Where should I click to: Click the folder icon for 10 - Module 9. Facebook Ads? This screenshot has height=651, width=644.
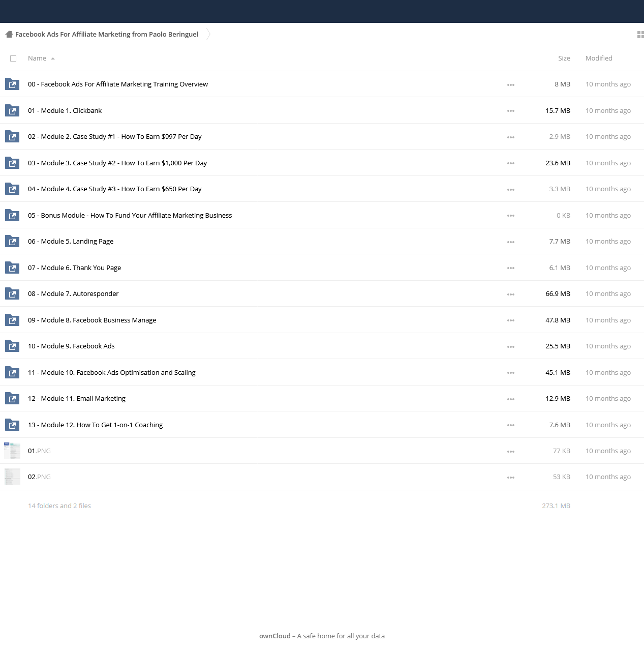point(12,346)
